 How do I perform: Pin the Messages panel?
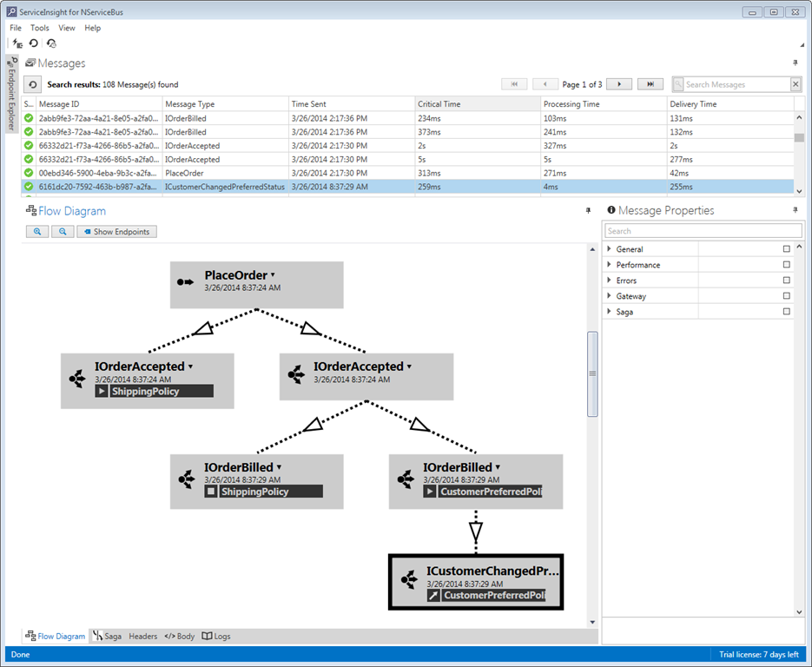(795, 63)
